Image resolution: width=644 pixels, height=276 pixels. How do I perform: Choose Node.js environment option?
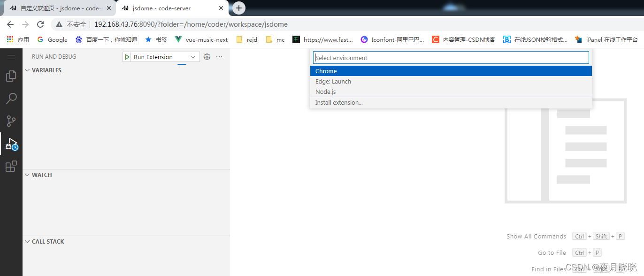coord(451,92)
